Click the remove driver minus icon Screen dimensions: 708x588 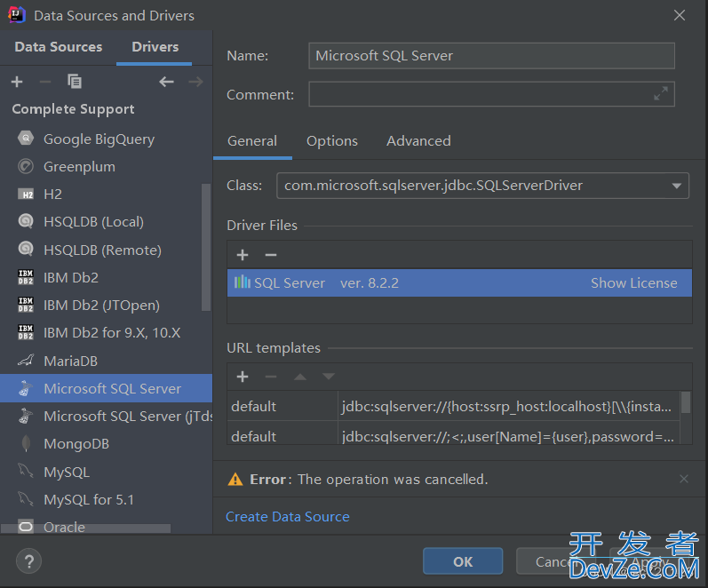pyautogui.click(x=45, y=82)
